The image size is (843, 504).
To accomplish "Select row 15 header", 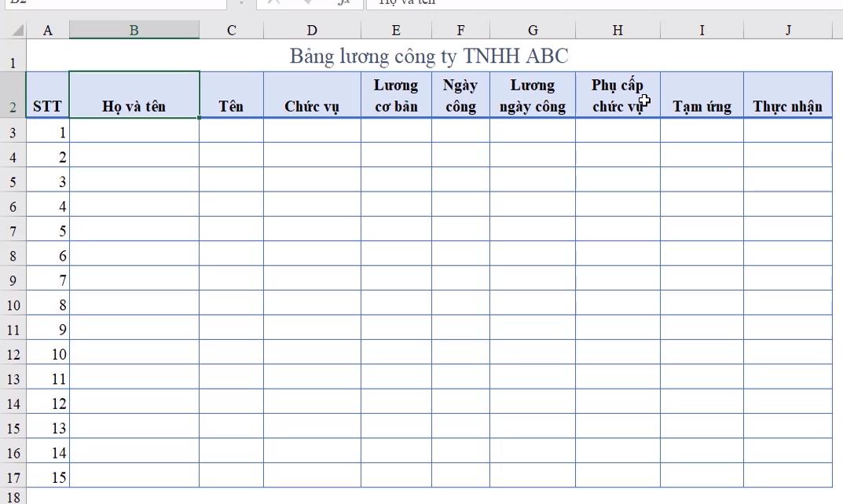I will click(x=13, y=426).
